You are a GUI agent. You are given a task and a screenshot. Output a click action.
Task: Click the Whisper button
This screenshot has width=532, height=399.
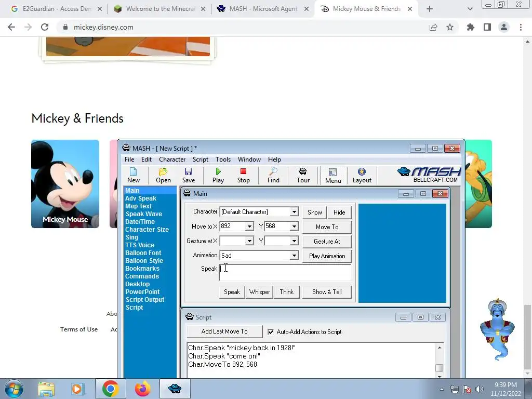259,292
